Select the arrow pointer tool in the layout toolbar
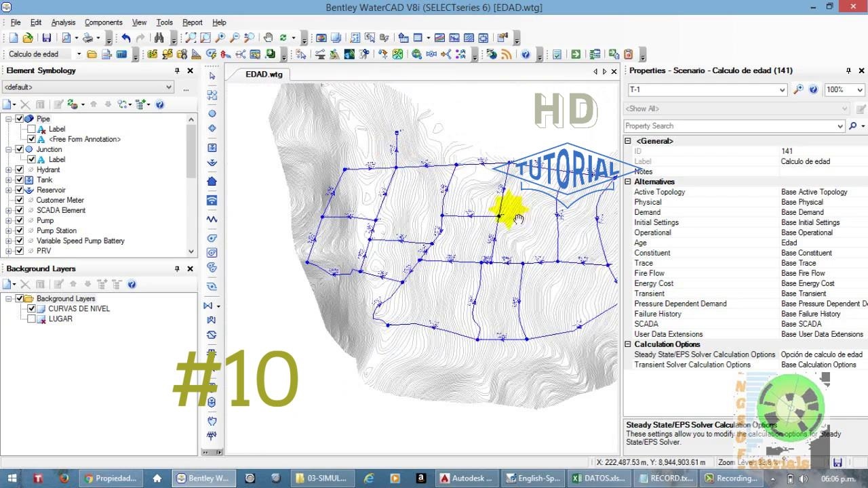This screenshot has width=868, height=488. pyautogui.click(x=212, y=77)
